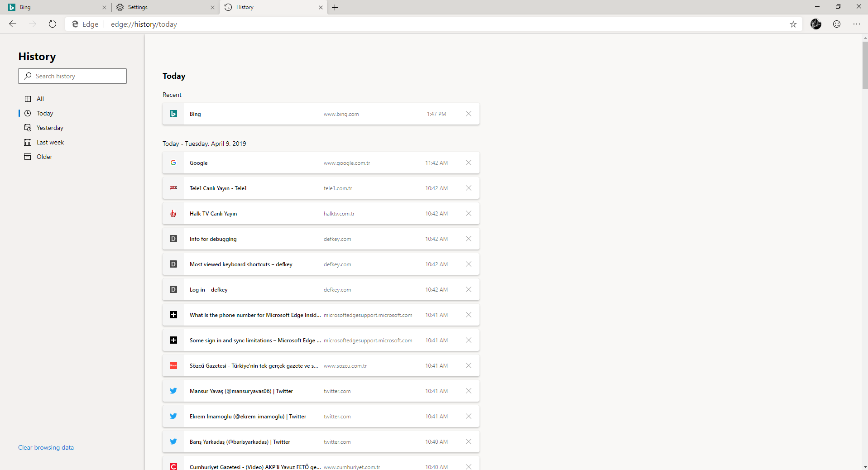
Task: Remove the Bing history entry
Action: point(469,114)
